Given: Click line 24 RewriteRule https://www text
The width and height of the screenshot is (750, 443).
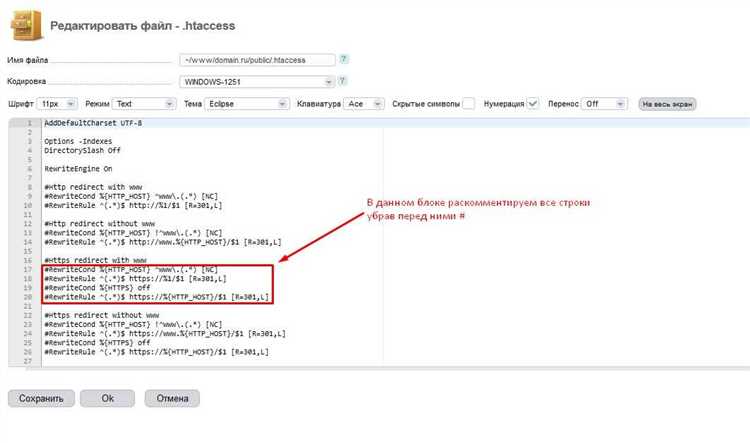Looking at the screenshot, I should [x=165, y=333].
